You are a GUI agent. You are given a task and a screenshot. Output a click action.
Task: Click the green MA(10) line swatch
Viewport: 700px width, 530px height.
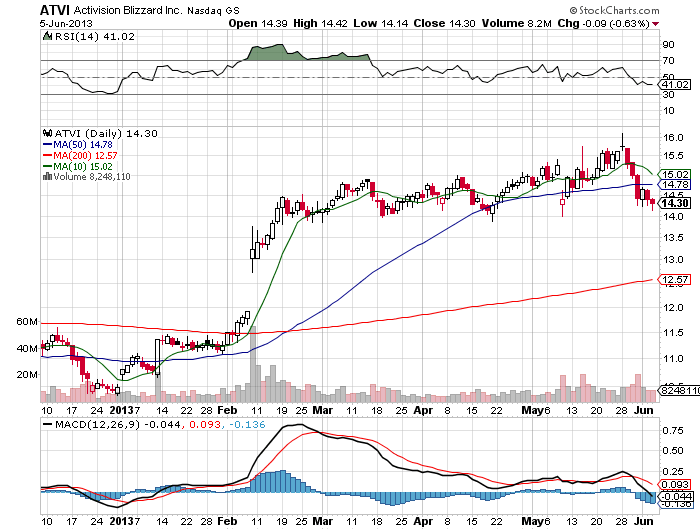click(x=47, y=167)
